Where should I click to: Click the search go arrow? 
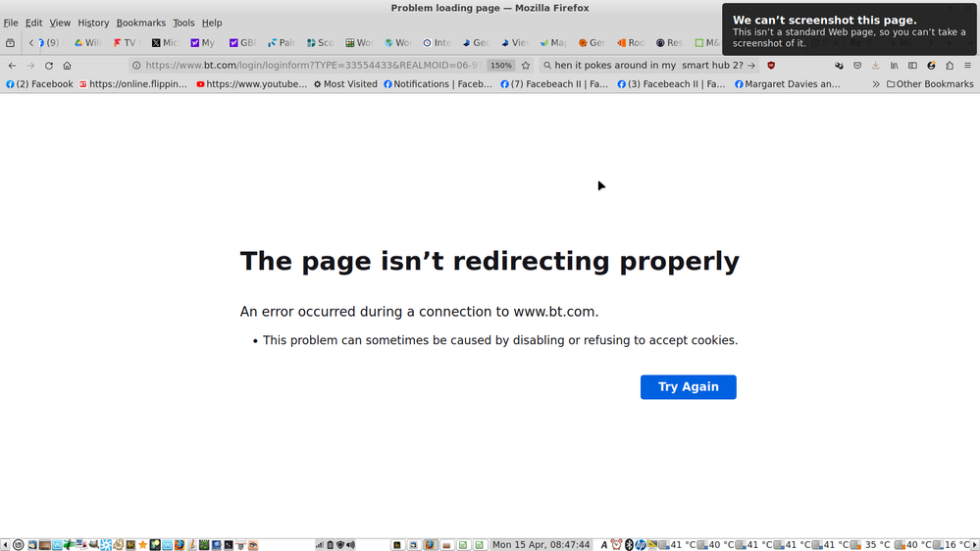tap(751, 65)
